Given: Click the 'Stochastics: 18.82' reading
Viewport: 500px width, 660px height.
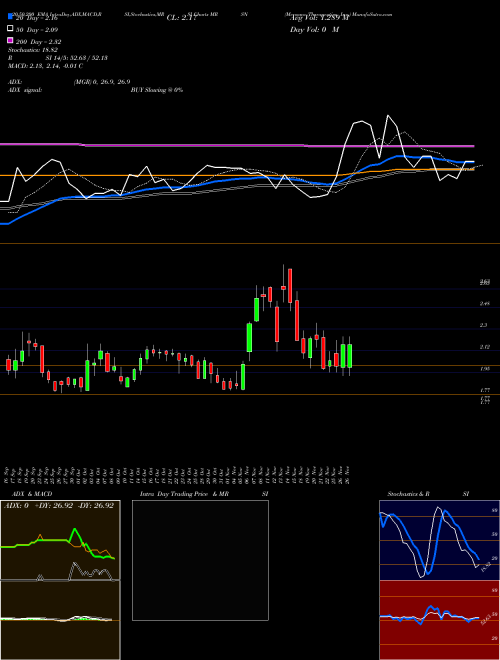Looking at the screenshot, I should point(33,50).
